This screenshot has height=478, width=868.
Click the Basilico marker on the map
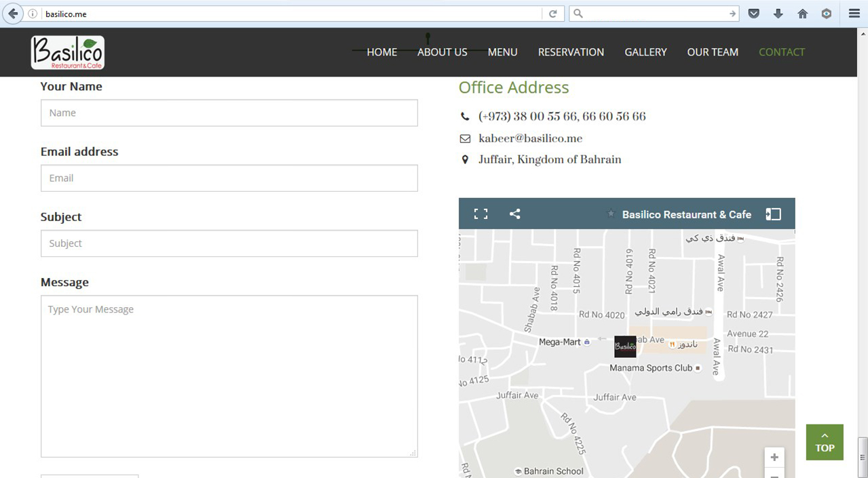tap(625, 346)
